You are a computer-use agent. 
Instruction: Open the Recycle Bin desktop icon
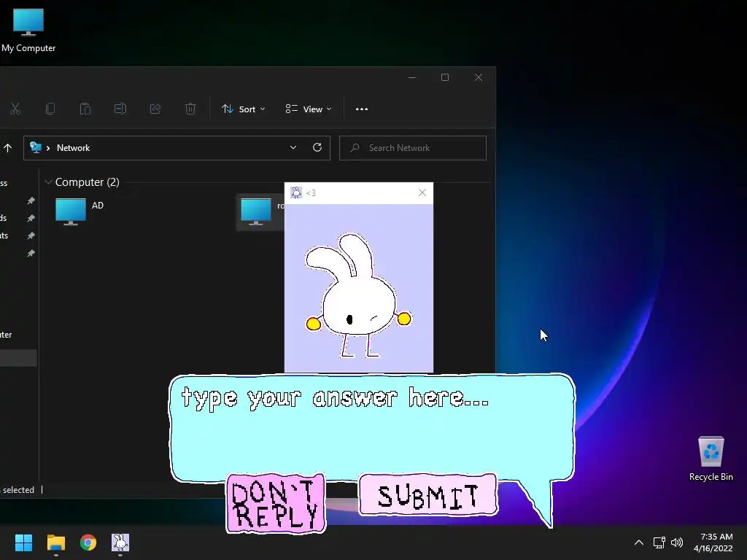pos(711,459)
